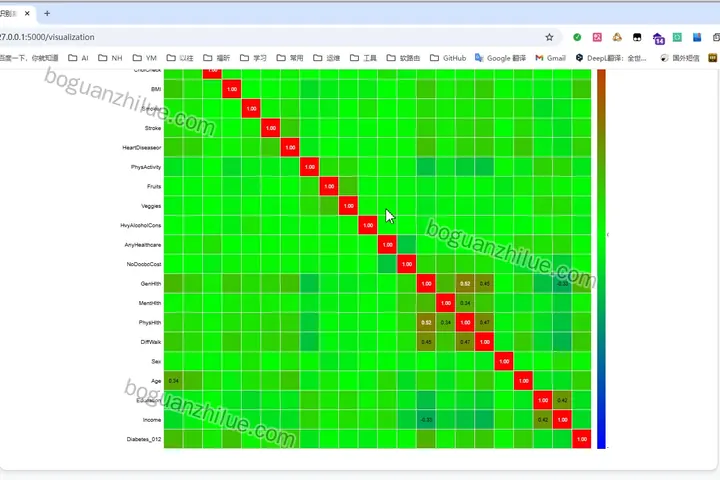Image resolution: width=720 pixels, height=480 pixels.
Task: Open the YM bookmarks folder
Action: 145,58
